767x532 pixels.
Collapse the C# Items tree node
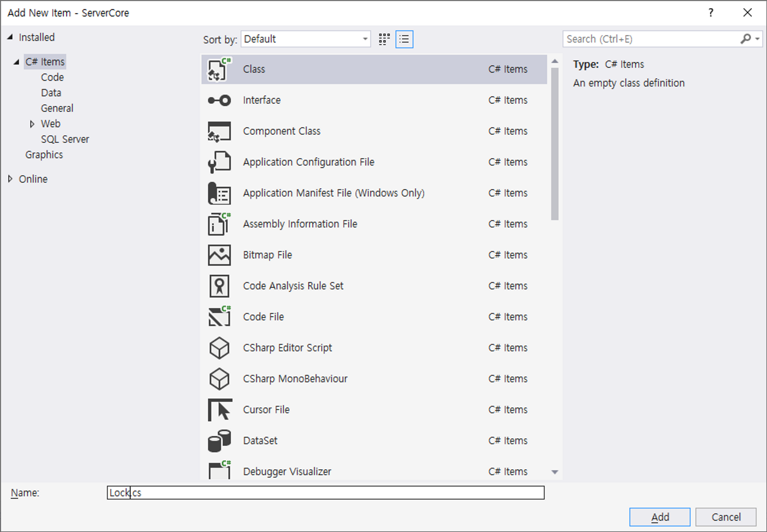[x=16, y=62]
